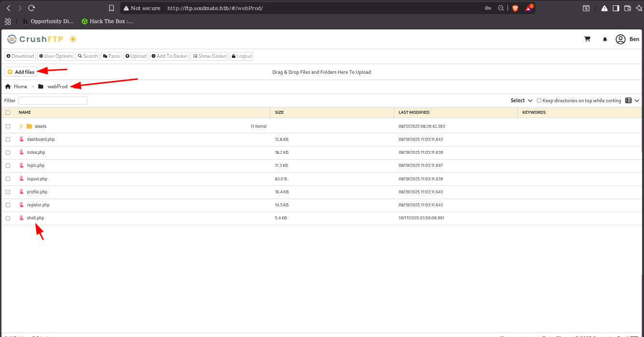Image resolution: width=644 pixels, height=337 pixels.
Task: Open the Ben user profile icon
Action: point(620,40)
